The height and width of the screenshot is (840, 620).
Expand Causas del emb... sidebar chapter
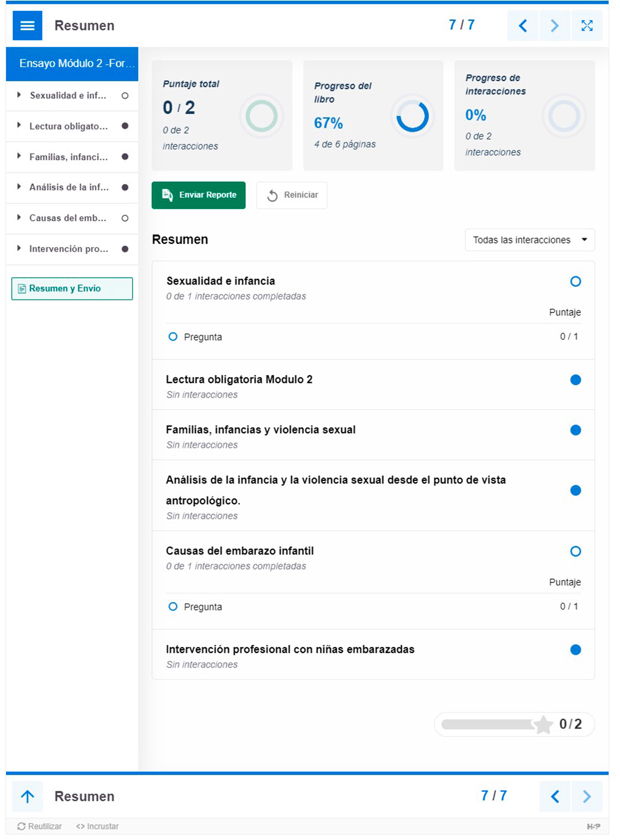click(x=72, y=218)
